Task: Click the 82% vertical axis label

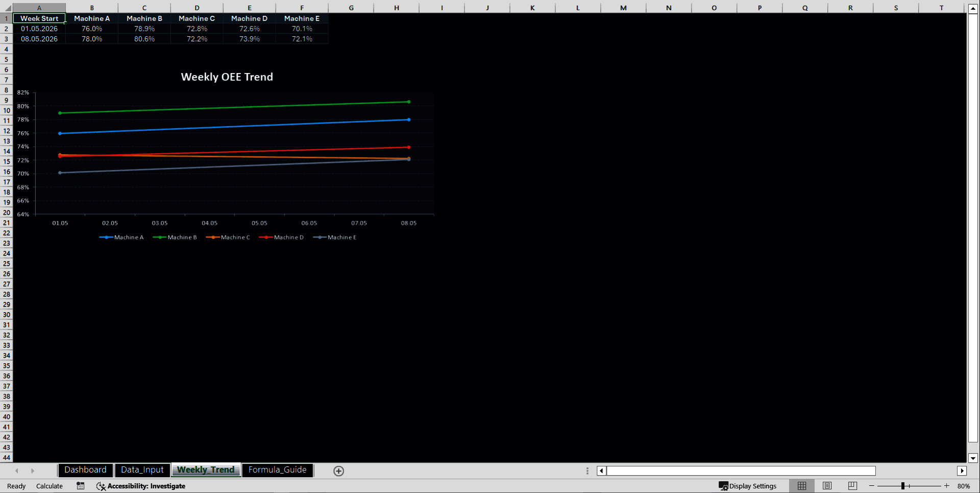Action: 23,92
